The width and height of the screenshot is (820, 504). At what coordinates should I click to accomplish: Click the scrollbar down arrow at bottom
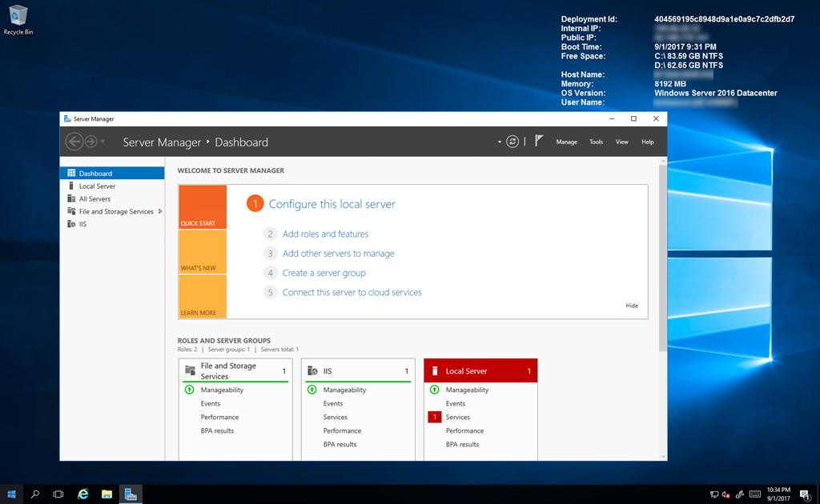tap(663, 457)
